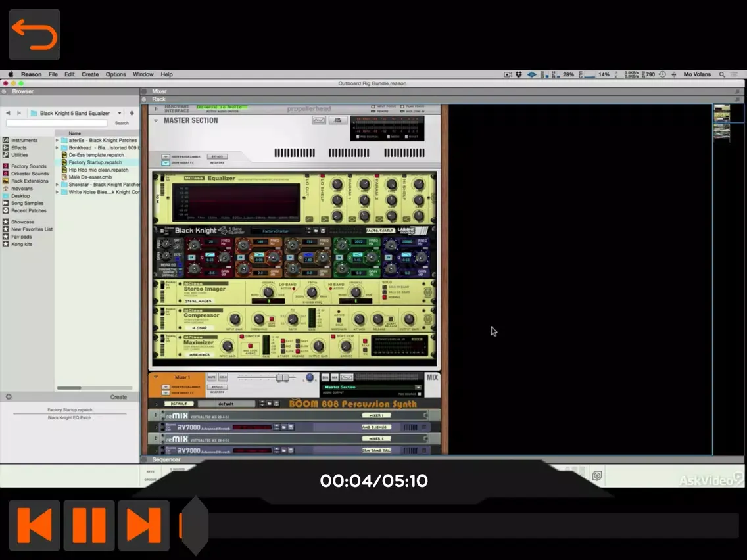The image size is (747, 560).
Task: Open Rack Extensions location
Action: 30,181
